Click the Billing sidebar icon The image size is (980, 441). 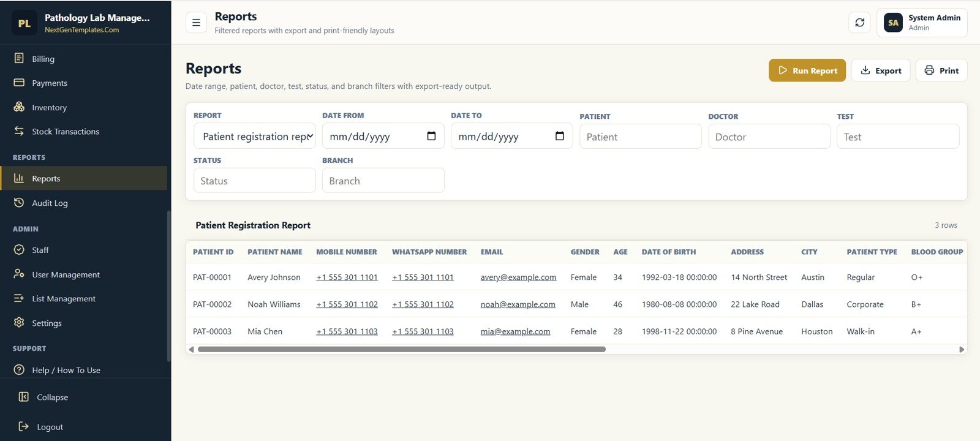pyautogui.click(x=19, y=58)
